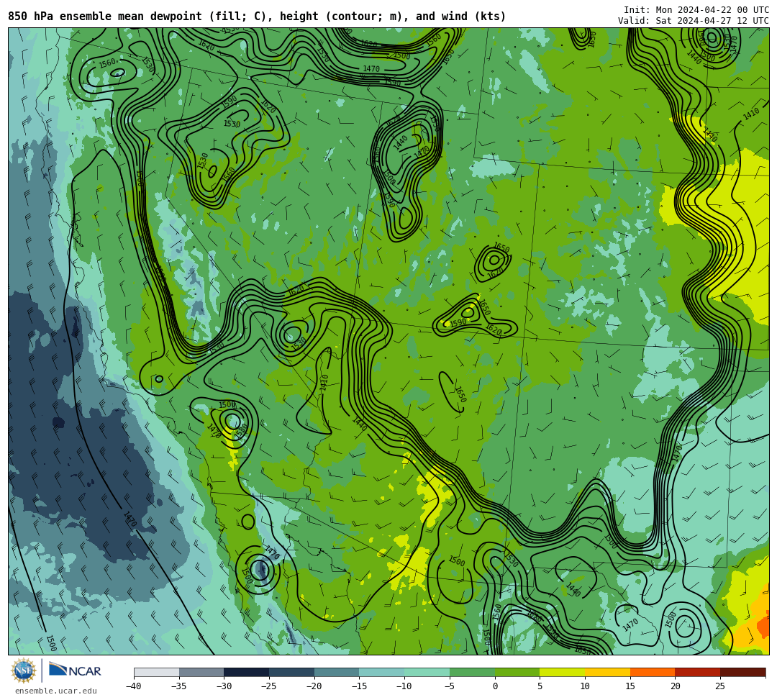Image resolution: width=777 pixels, height=700 pixels.
Task: Click the -35 colorbar tick label
Action: coord(179,686)
